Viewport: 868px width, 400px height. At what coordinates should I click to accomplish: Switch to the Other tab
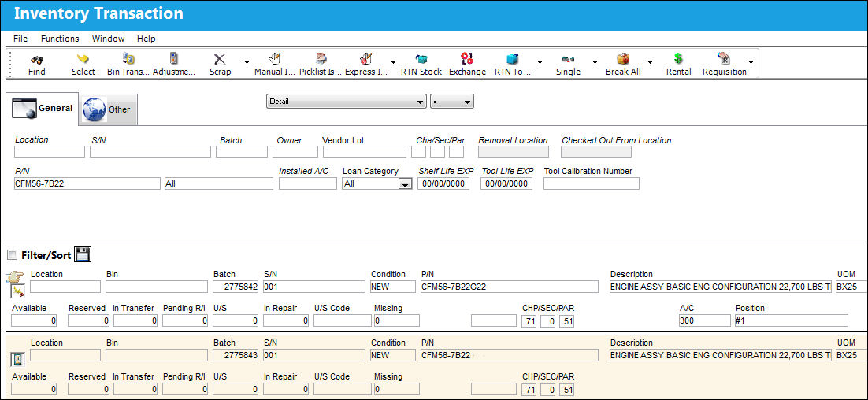107,109
